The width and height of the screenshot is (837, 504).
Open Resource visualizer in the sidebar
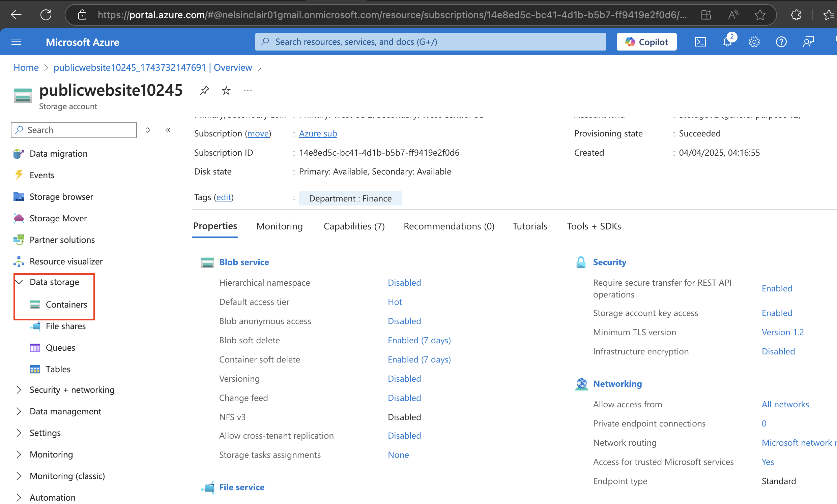[x=66, y=261]
